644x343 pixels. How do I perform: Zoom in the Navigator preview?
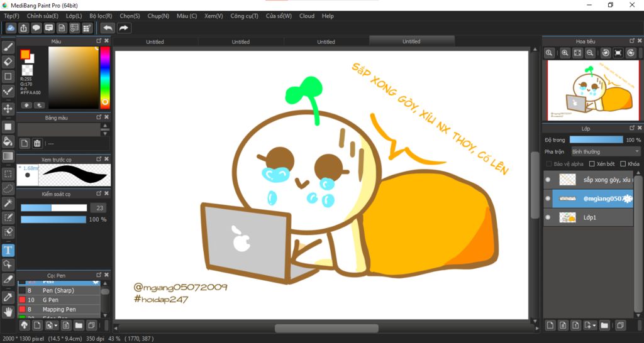[565, 53]
